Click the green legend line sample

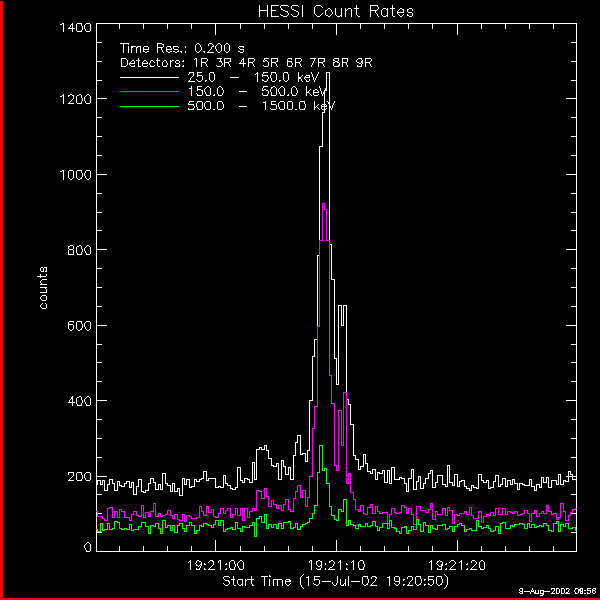(x=148, y=106)
